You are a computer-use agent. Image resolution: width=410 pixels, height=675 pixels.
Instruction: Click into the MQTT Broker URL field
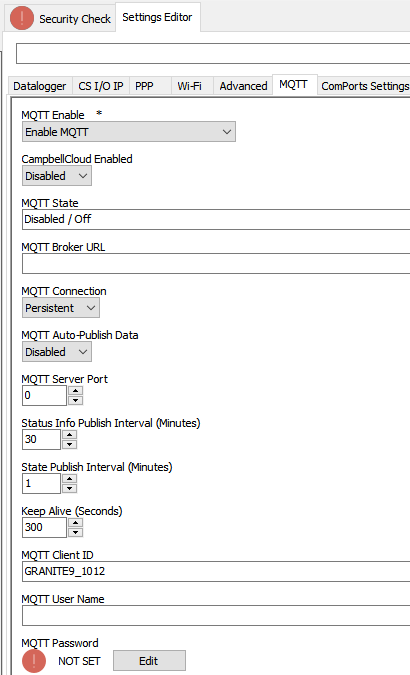(x=216, y=263)
